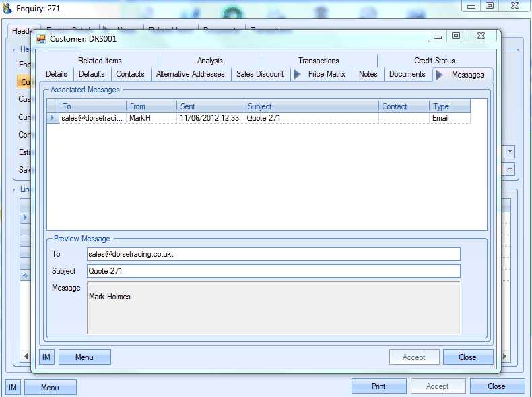Screen dimensions: 532x397
Task: Click the IM button in Customer dialog
Action: pos(46,357)
